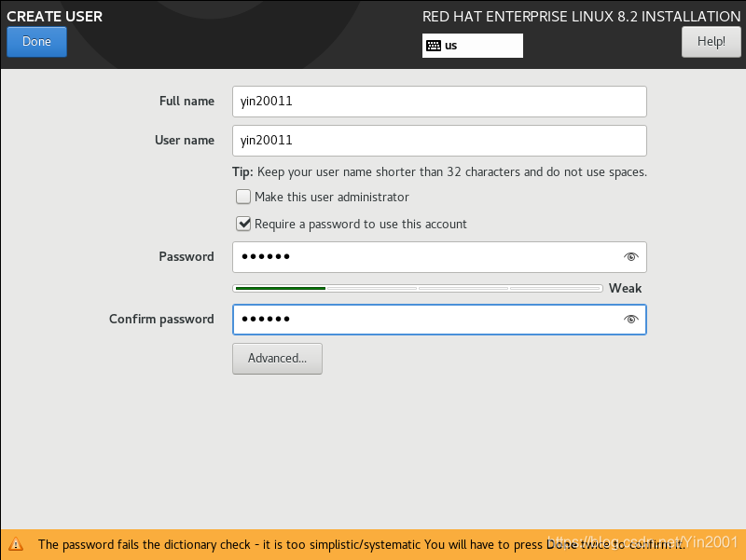Click the User name label
The width and height of the screenshot is (746, 560).
point(185,141)
